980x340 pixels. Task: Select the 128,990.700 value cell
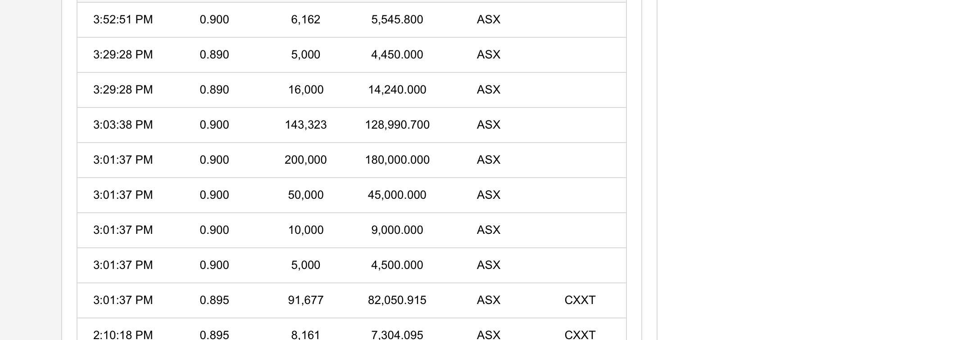[x=397, y=125]
